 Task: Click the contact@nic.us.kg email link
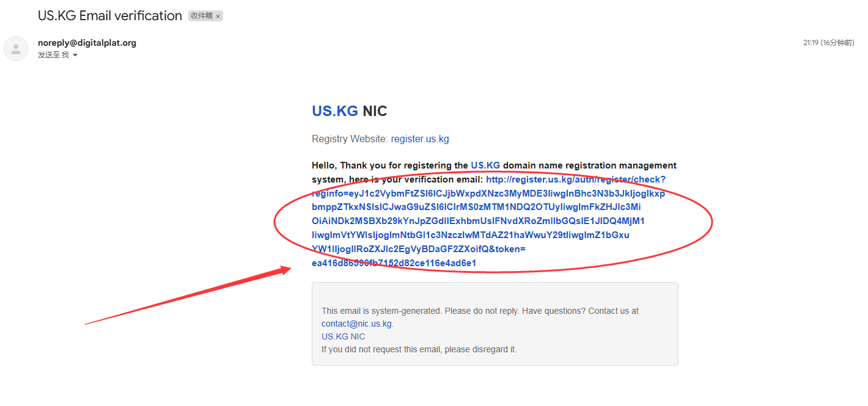(x=356, y=324)
